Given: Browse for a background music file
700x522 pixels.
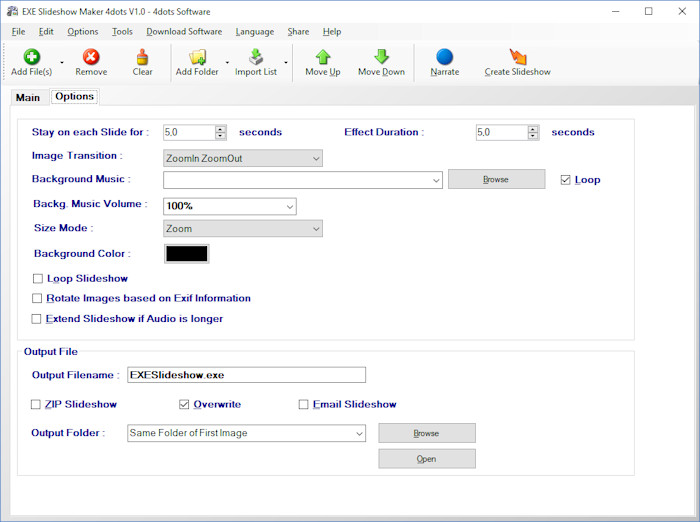Looking at the screenshot, I should 496,179.
